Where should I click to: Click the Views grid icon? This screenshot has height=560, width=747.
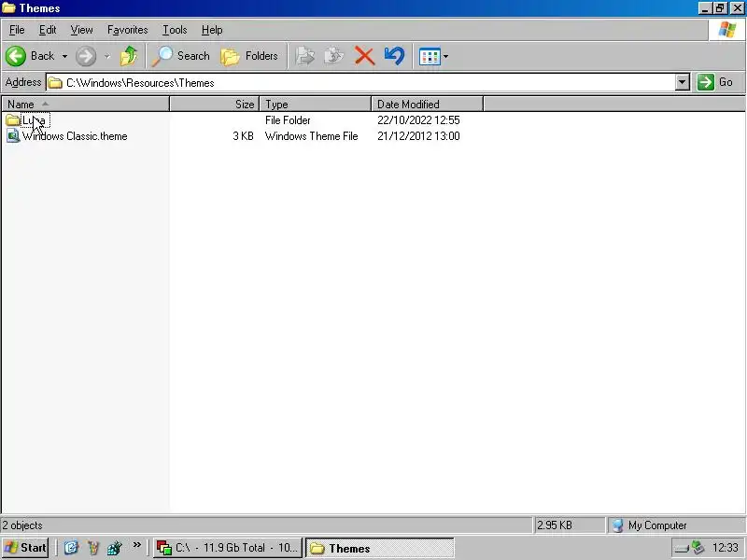click(430, 57)
